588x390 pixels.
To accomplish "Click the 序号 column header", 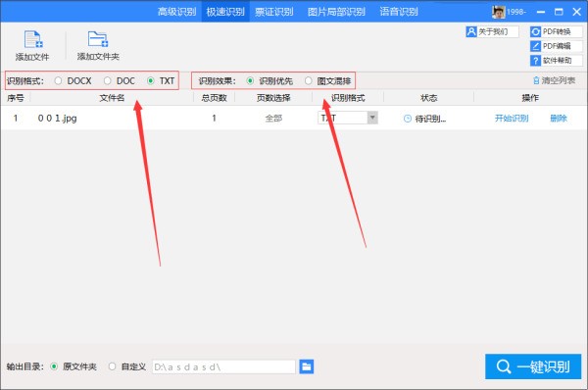I will [16, 98].
